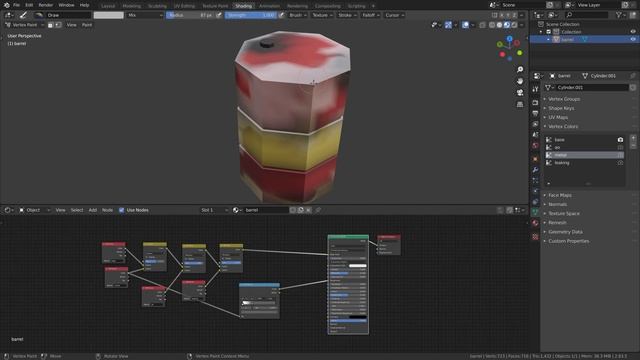Screen dimensions: 640x360
Task: Set 'base' layer as active render camera toggle
Action: [x=620, y=140]
